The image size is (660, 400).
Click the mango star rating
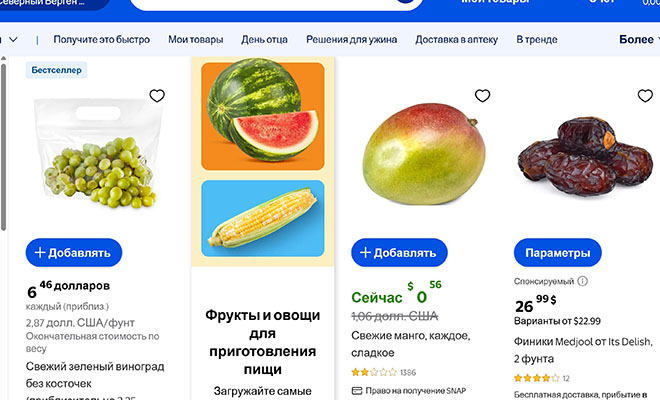[x=374, y=372]
